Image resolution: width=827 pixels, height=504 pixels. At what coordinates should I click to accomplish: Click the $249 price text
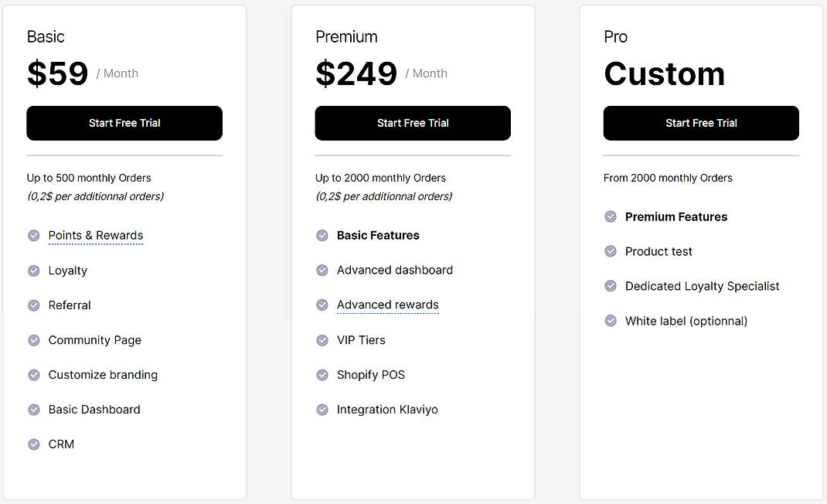356,73
